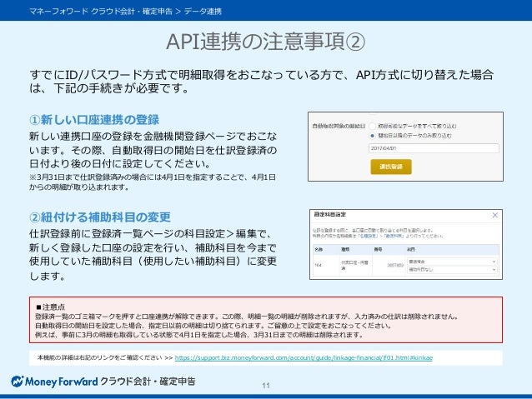
Task: Click heading ②紐付ける補助科目の変更
Action: click(100, 217)
